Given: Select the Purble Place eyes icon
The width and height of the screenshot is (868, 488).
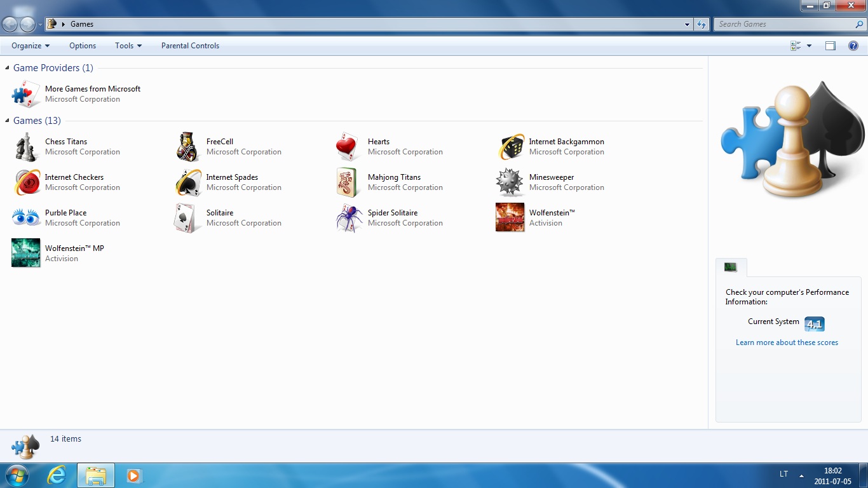Looking at the screenshot, I should tap(26, 218).
